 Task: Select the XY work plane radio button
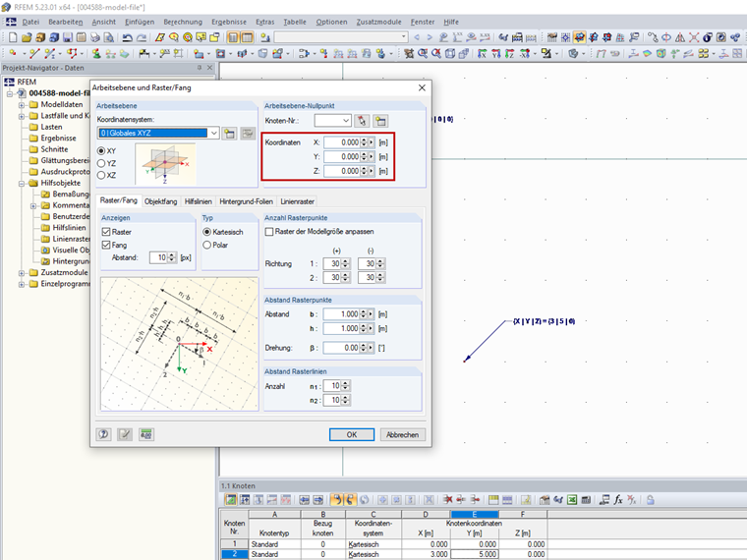[101, 150]
